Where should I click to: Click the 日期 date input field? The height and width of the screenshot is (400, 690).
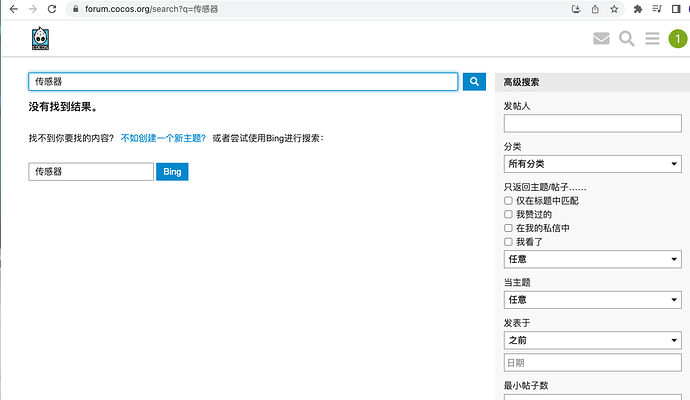click(592, 363)
